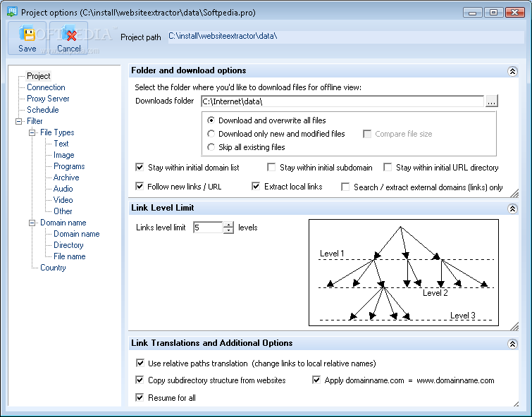
Task: Open the Programs file type filter
Action: (69, 166)
